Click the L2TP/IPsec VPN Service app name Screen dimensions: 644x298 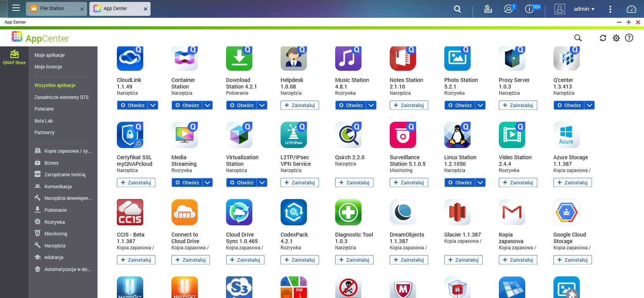pyautogui.click(x=296, y=160)
